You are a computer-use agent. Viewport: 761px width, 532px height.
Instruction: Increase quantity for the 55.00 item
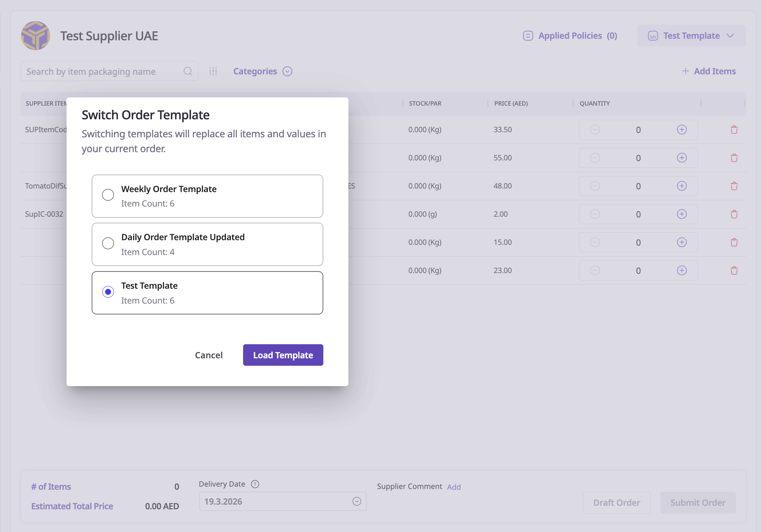(x=682, y=158)
